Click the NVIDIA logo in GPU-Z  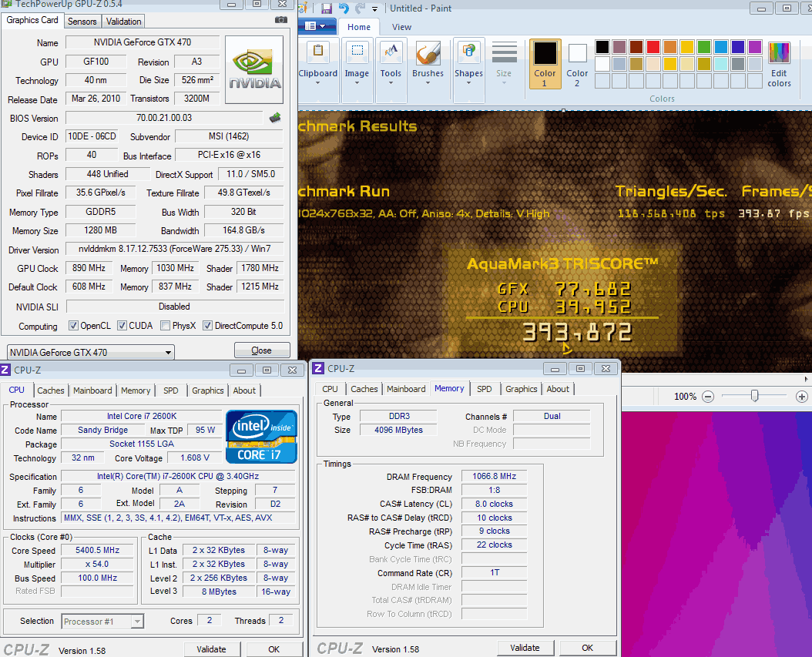coord(254,69)
